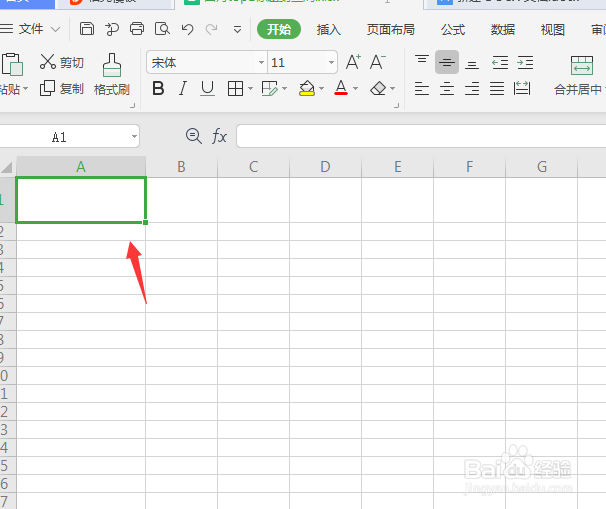Click distributed alignment icon
The width and height of the screenshot is (606, 509).
[522, 89]
